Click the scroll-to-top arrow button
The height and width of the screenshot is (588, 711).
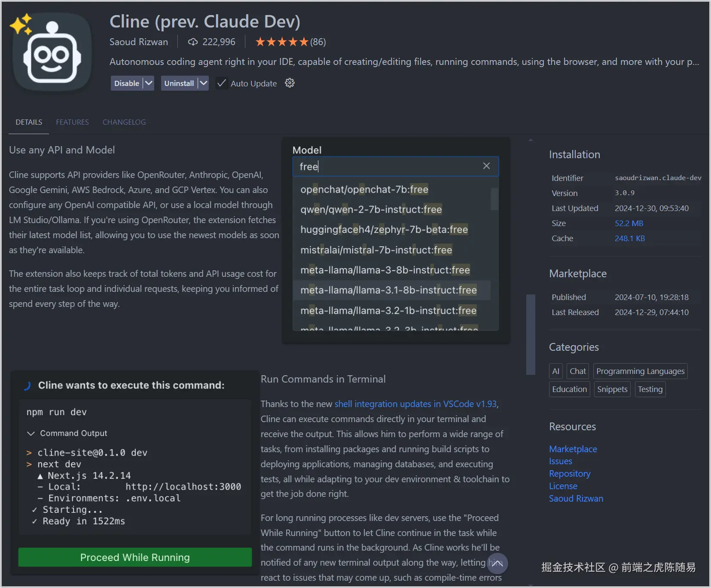click(x=497, y=563)
